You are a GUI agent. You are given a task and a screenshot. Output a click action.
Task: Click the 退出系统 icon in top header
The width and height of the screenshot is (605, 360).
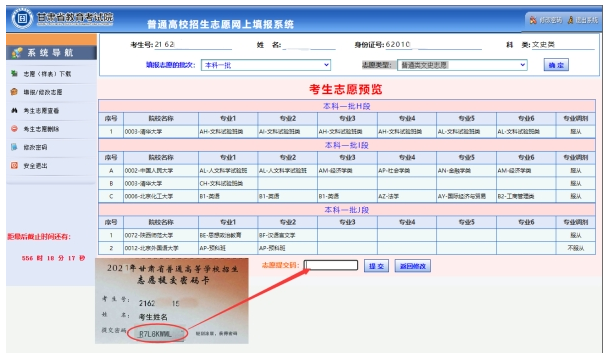tap(570, 20)
